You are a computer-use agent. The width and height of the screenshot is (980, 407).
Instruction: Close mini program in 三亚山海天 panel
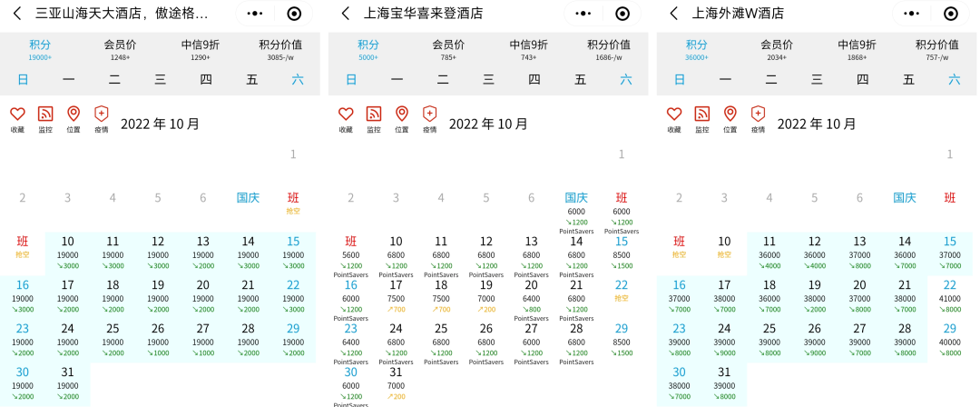(x=294, y=13)
